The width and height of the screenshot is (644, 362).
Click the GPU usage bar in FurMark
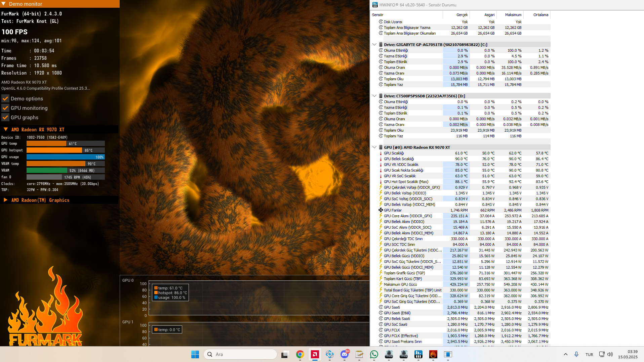click(66, 157)
